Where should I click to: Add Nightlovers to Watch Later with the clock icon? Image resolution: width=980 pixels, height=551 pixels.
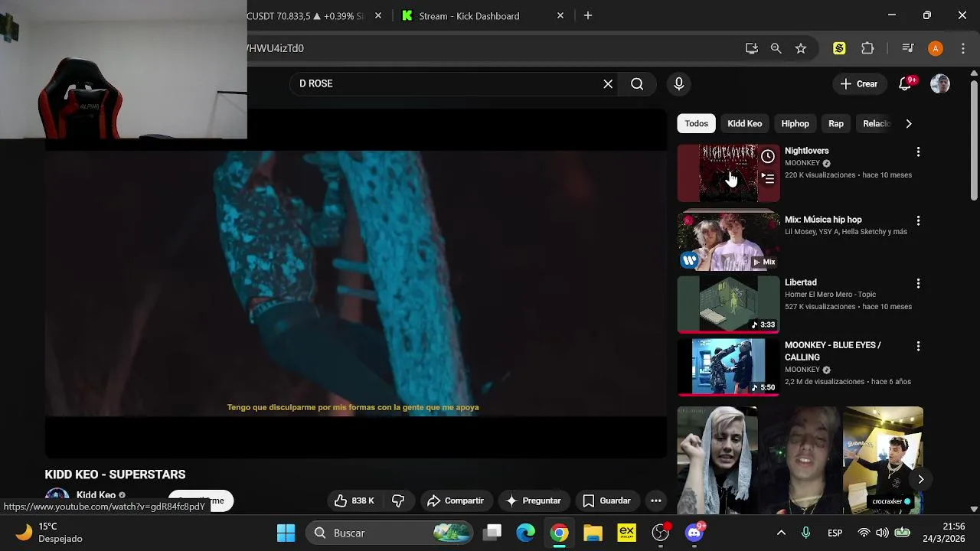768,157
